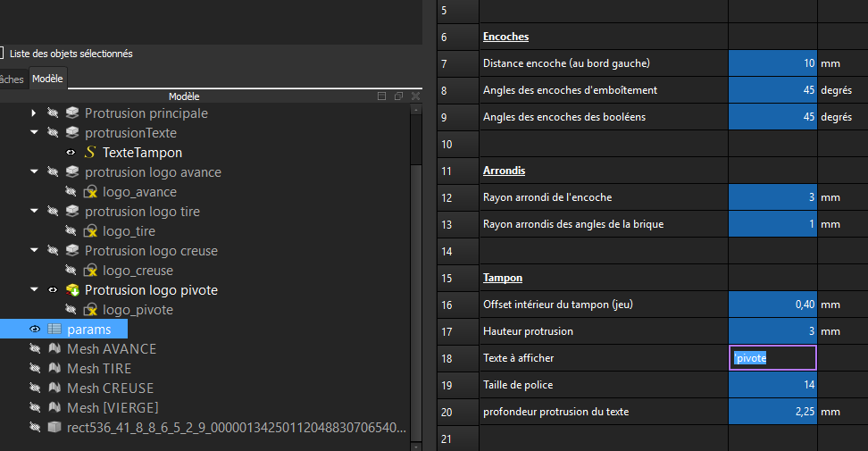This screenshot has height=451, width=868.
Task: Click the Protrusion principale pad icon
Action: click(72, 113)
